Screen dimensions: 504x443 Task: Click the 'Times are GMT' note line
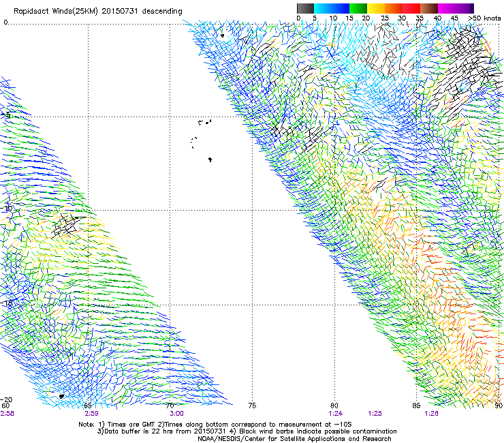215,425
